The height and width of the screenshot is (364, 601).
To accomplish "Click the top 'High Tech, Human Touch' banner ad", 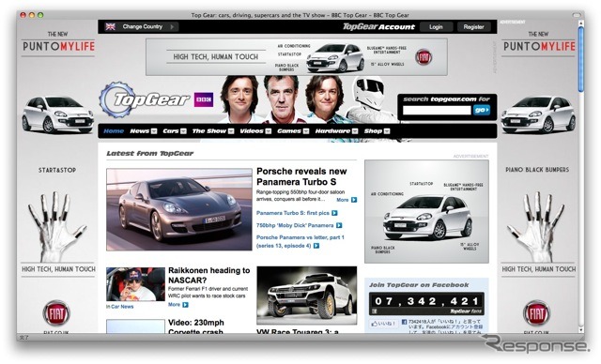I will [297, 57].
